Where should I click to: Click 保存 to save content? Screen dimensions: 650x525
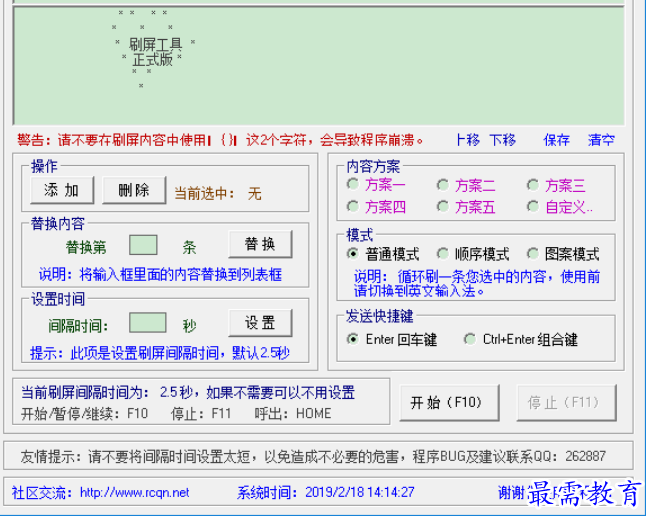click(x=557, y=140)
